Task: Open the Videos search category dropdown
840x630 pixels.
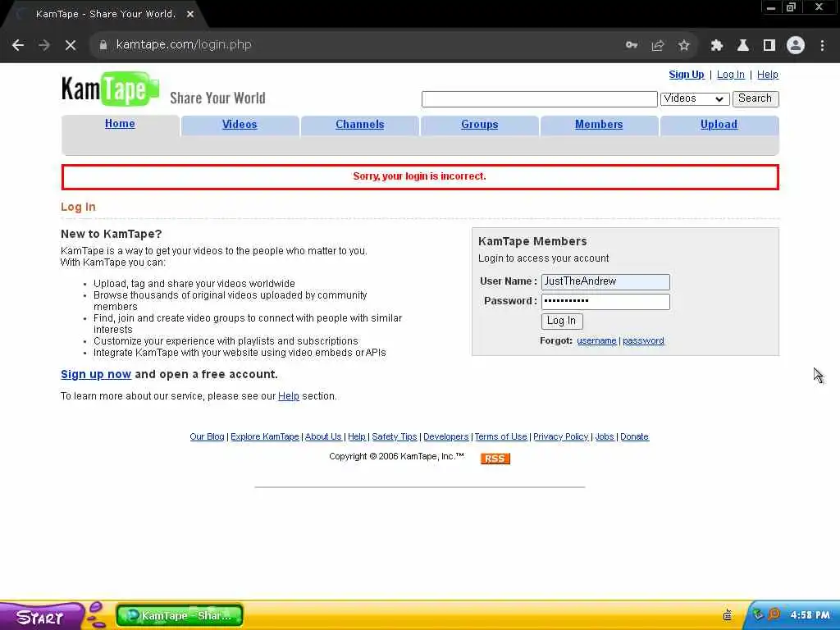Action: pyautogui.click(x=695, y=98)
